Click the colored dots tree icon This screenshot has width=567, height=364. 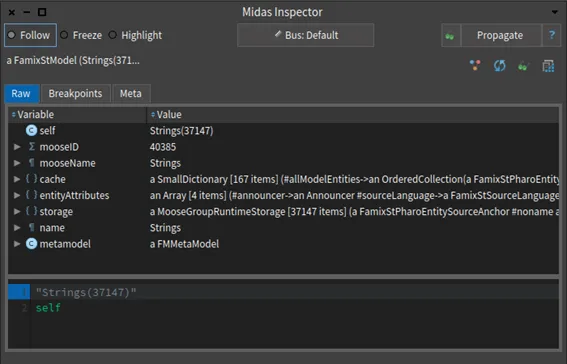[x=475, y=65]
